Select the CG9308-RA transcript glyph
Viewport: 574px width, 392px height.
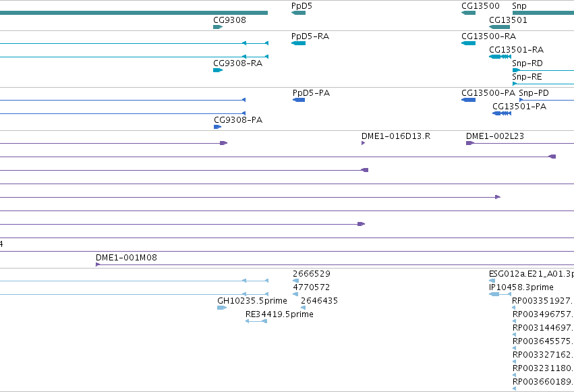pos(218,70)
